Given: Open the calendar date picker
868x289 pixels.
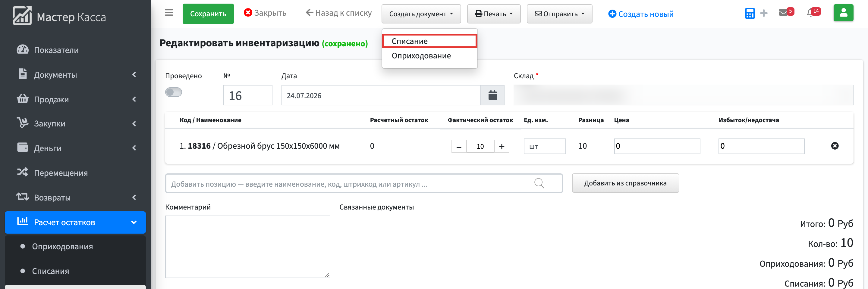Looking at the screenshot, I should coord(493,95).
